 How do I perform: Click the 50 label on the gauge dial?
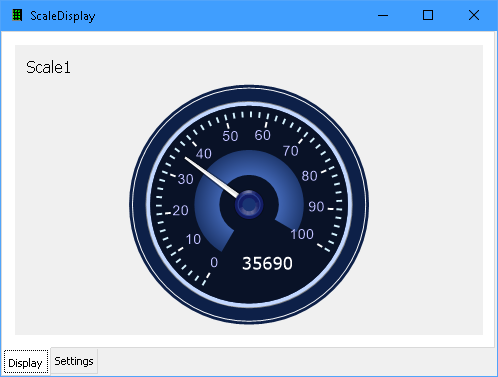(230, 136)
